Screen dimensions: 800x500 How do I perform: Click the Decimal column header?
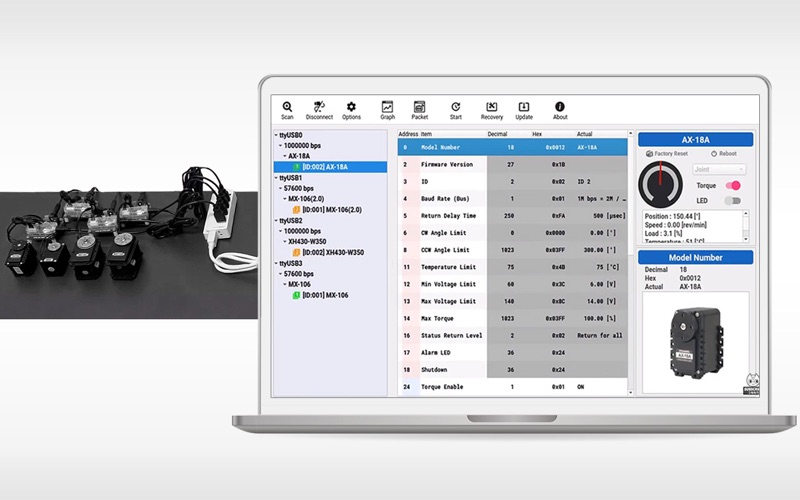(497, 134)
